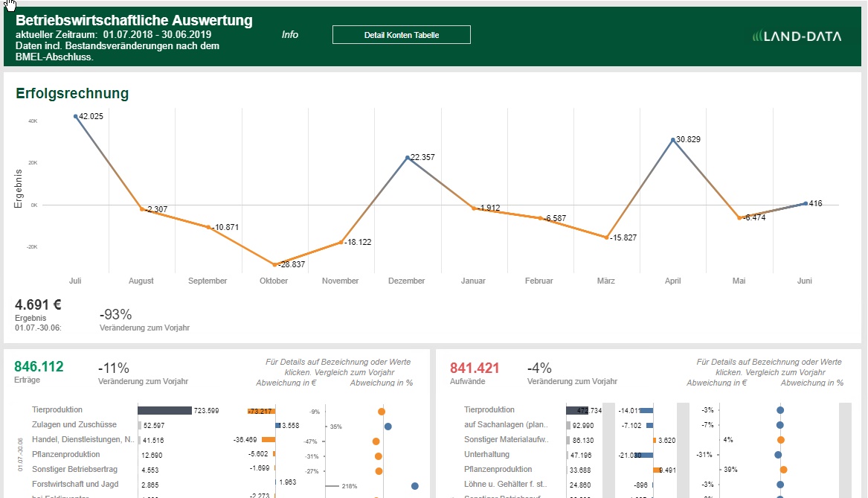Image resolution: width=868 pixels, height=498 pixels.
Task: Click the LAND-DATA logo
Action: click(x=797, y=35)
